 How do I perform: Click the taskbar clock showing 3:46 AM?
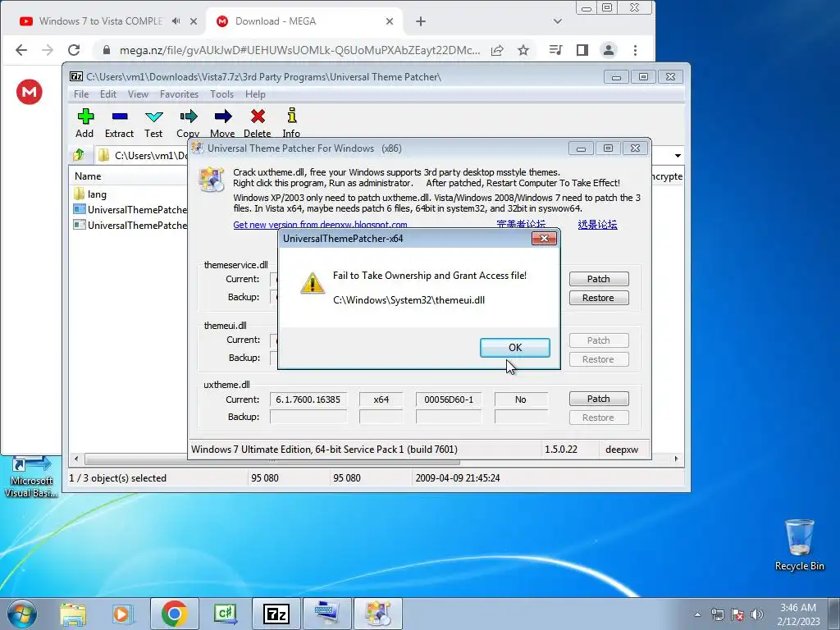point(798,614)
